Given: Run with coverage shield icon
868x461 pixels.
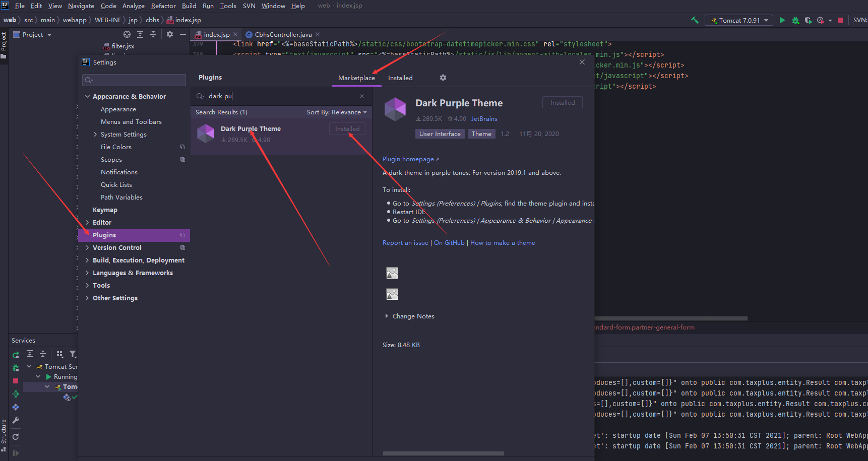Looking at the screenshot, I should click(x=808, y=20).
